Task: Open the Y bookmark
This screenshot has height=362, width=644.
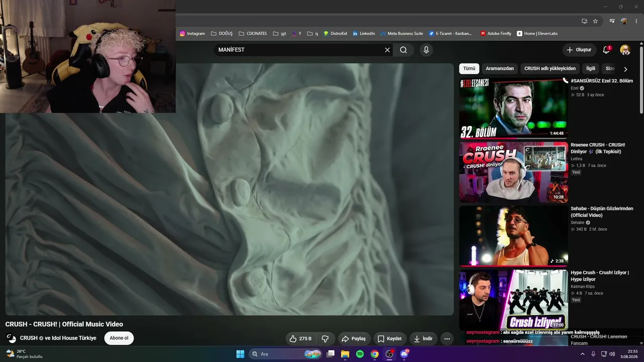Action: (296, 34)
